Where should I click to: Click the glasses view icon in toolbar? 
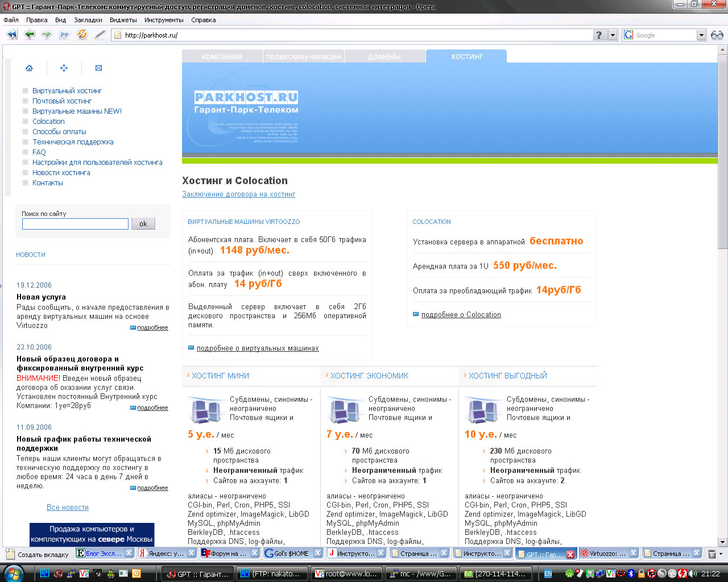[717, 35]
